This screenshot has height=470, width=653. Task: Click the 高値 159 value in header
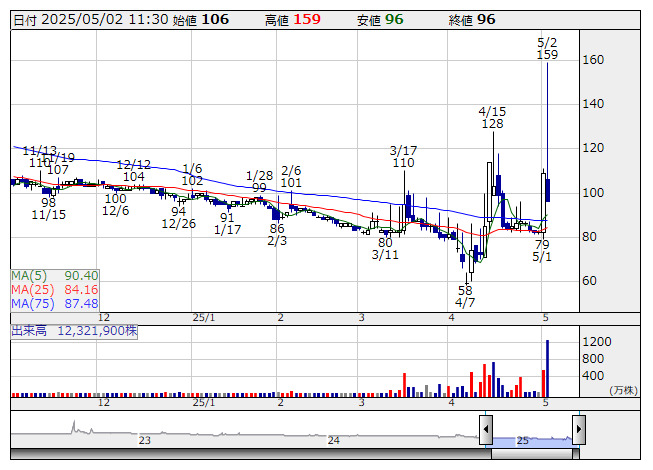click(x=293, y=19)
